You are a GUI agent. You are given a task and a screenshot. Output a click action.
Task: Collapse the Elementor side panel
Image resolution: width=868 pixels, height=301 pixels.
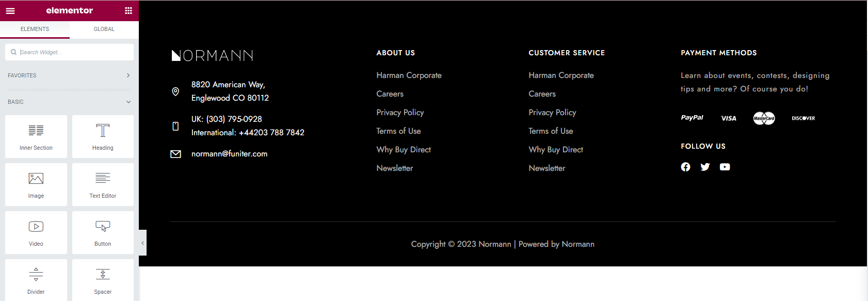tap(143, 243)
